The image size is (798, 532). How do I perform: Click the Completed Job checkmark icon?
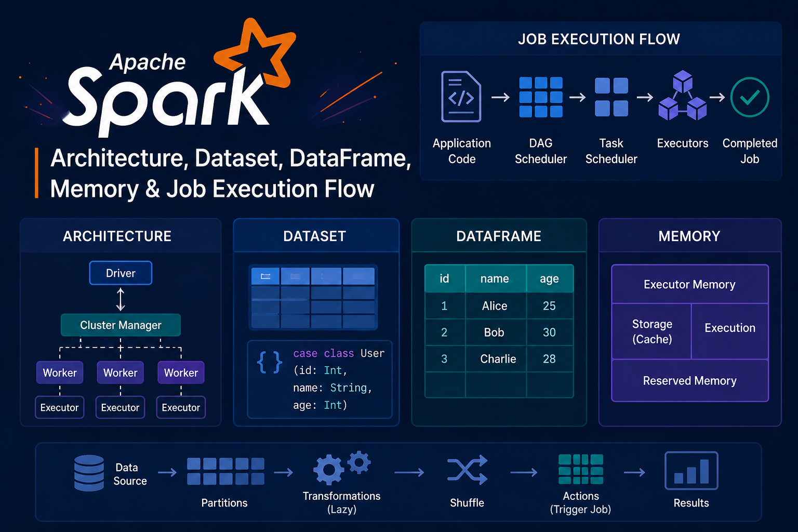point(750,97)
